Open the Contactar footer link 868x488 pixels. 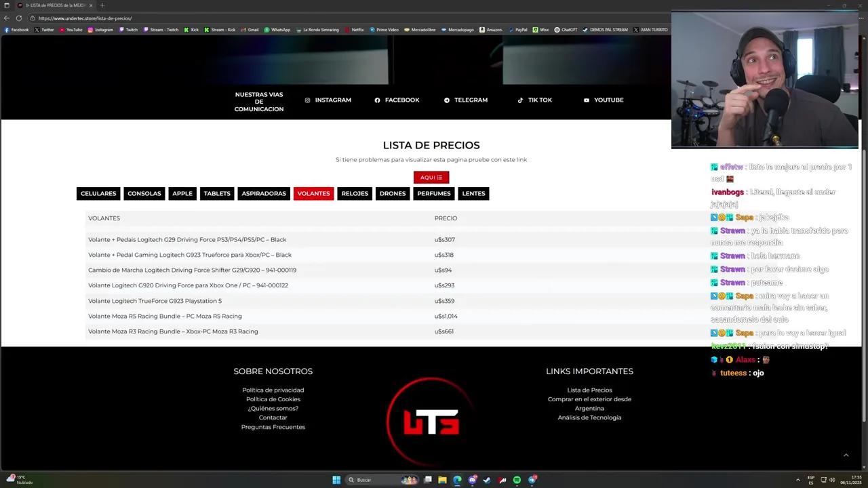pos(273,418)
